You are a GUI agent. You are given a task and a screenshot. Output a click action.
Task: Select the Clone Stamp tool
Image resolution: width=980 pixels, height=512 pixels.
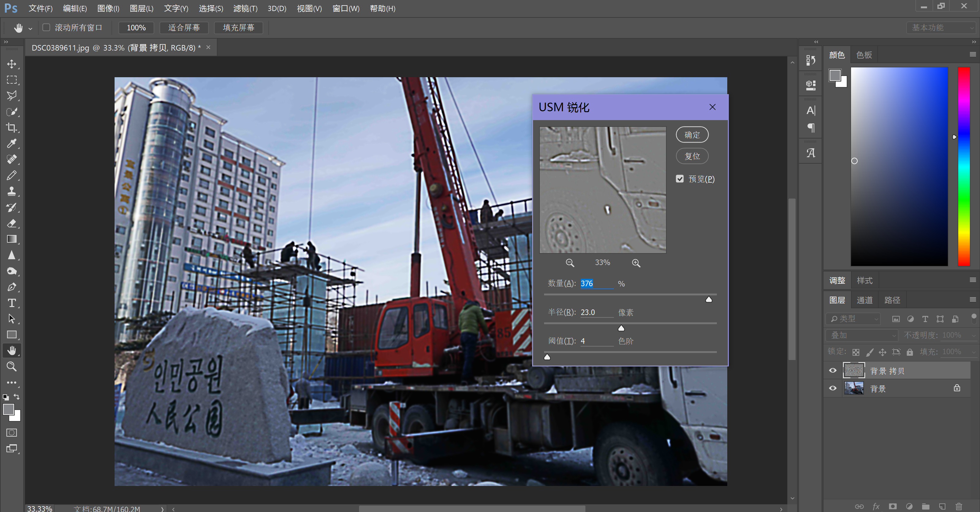(x=12, y=191)
